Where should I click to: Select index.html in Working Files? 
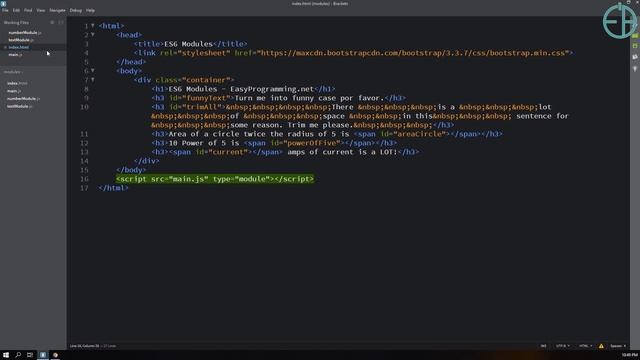click(x=19, y=47)
